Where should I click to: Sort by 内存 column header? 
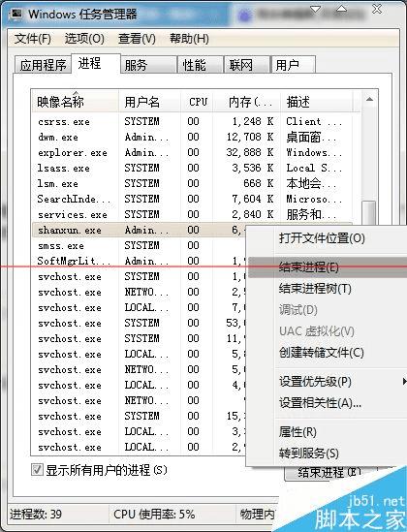tap(246, 101)
